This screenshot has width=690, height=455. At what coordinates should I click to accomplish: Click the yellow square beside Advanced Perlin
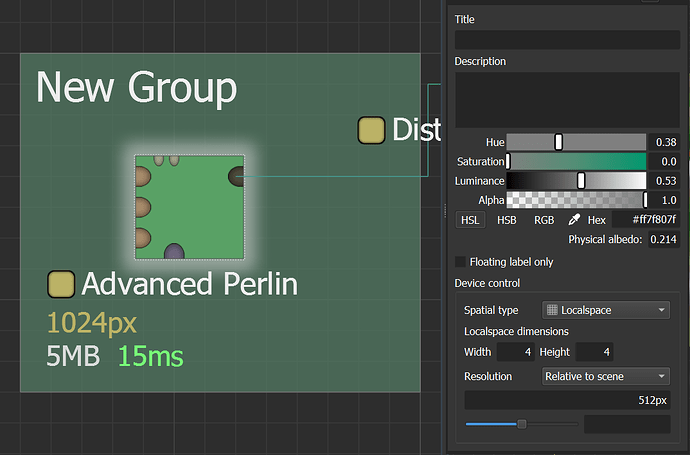(x=61, y=284)
